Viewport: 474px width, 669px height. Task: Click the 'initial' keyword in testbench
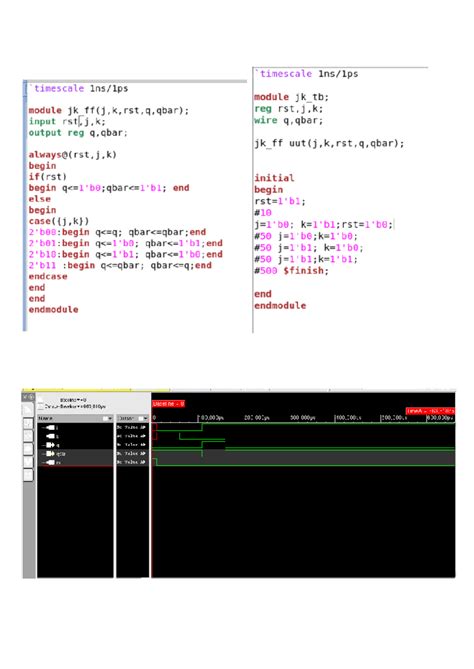(274, 178)
